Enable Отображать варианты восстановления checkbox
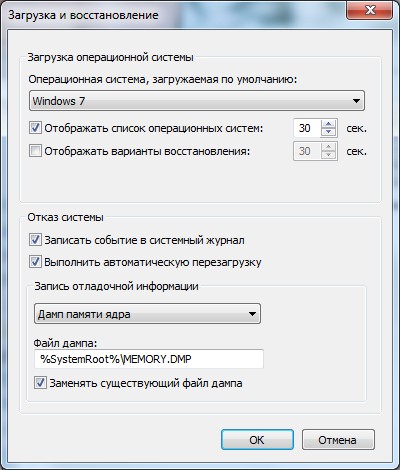This screenshot has height=470, width=400. [x=35, y=151]
